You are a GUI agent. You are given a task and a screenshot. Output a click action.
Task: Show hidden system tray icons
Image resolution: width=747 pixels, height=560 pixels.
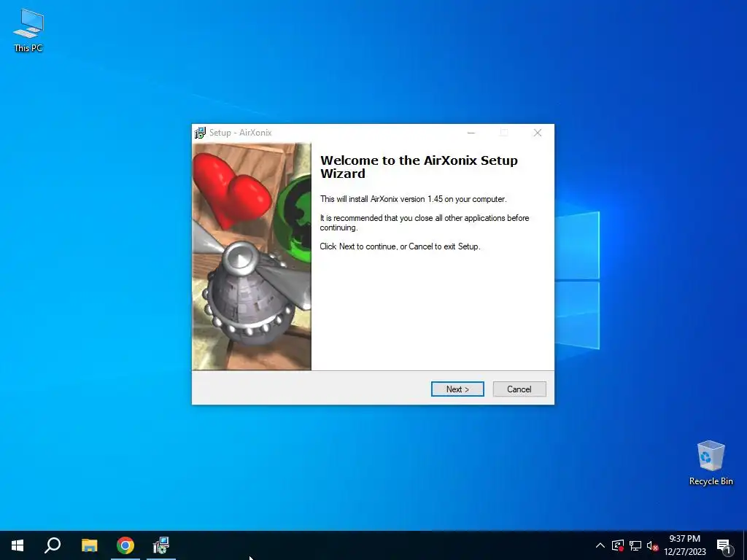coord(600,545)
